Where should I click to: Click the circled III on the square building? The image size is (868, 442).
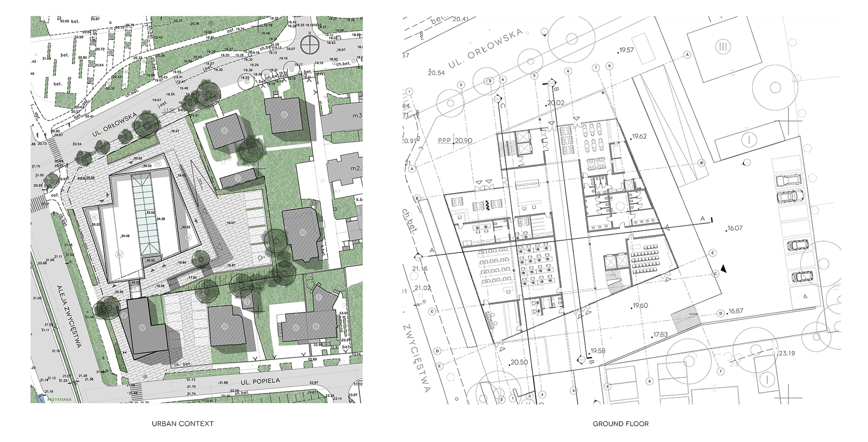[x=723, y=46]
